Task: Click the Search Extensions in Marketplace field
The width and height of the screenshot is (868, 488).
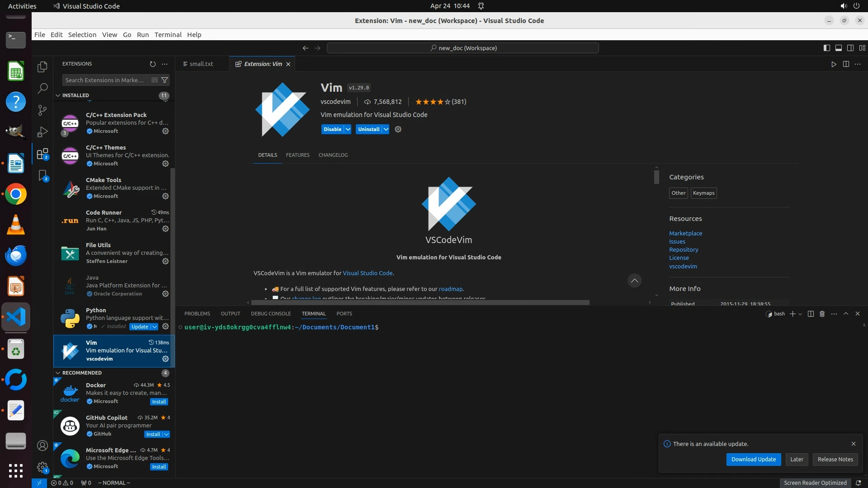Action: (x=105, y=80)
